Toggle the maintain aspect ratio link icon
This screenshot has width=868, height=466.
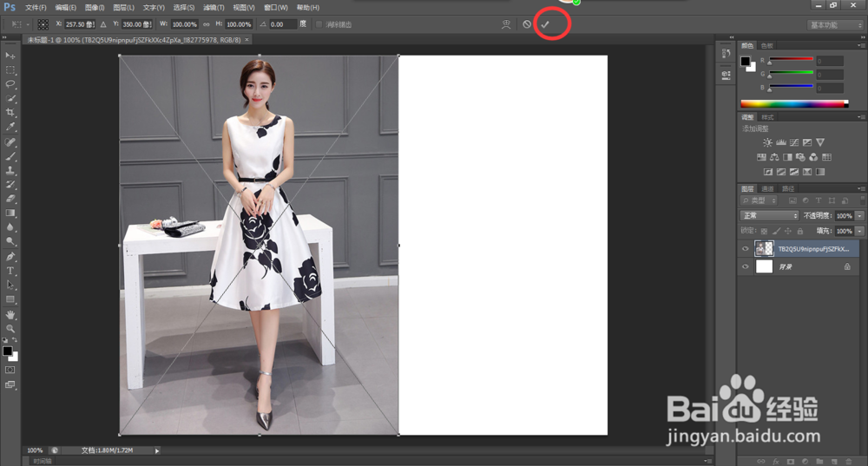pyautogui.click(x=206, y=24)
